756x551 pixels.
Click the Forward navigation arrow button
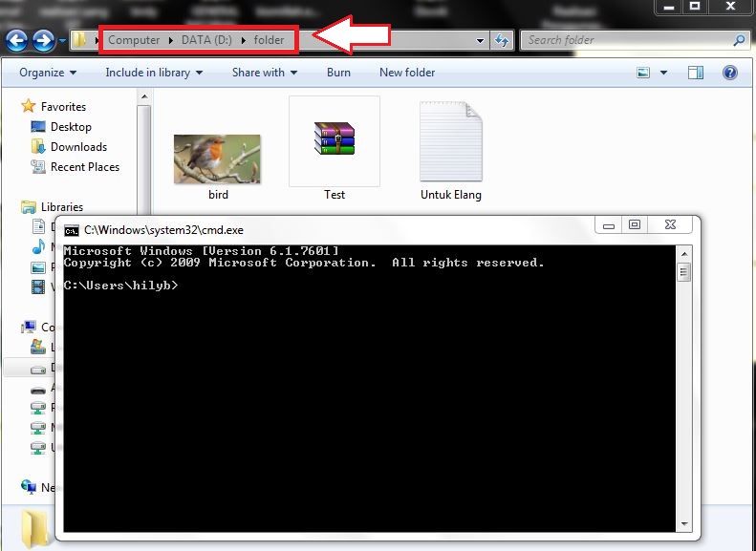43,40
